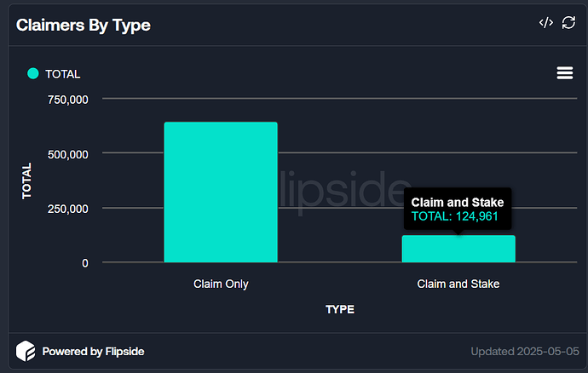Viewport: 588px width, 373px height.
Task: Select the Claim and Stake bar
Action: pos(458,249)
